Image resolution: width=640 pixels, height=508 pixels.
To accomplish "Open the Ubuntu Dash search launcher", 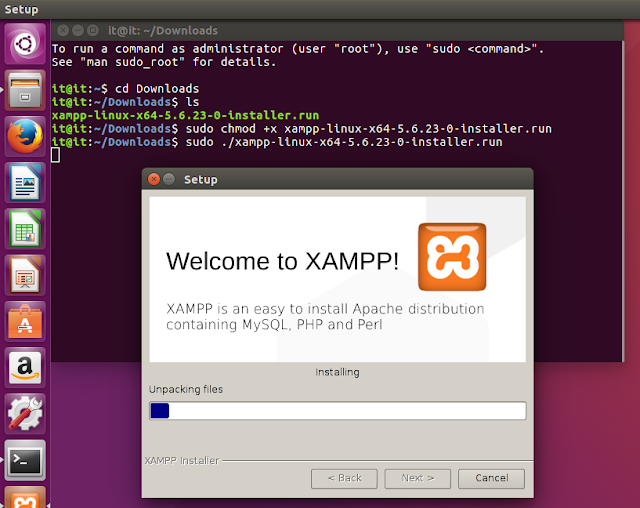I will point(25,44).
